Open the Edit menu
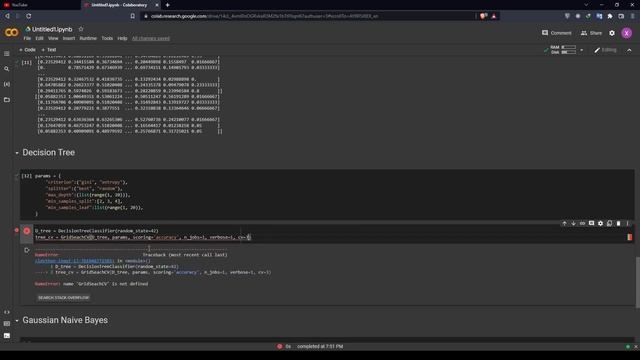 39,38
